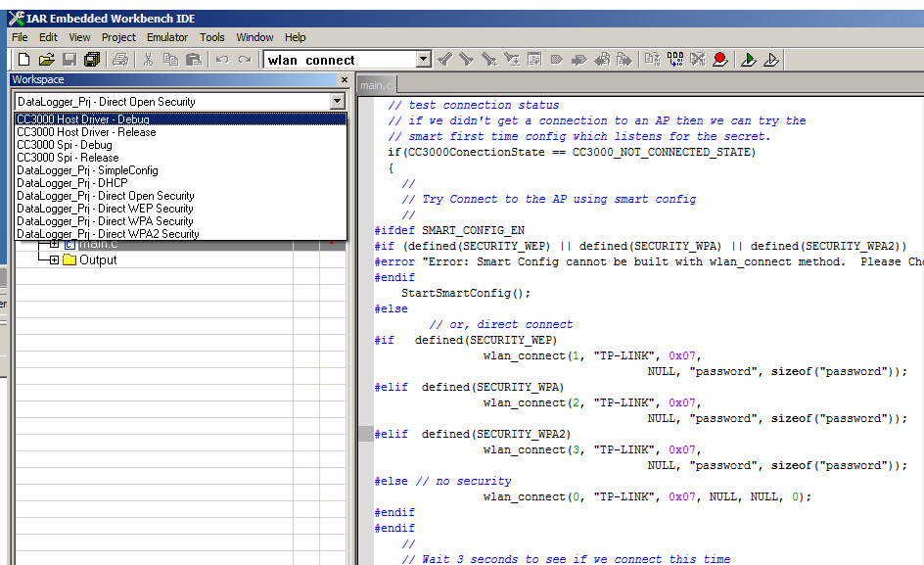This screenshot has width=924, height=565.
Task: Cut selection with the scissors icon
Action: [148, 60]
